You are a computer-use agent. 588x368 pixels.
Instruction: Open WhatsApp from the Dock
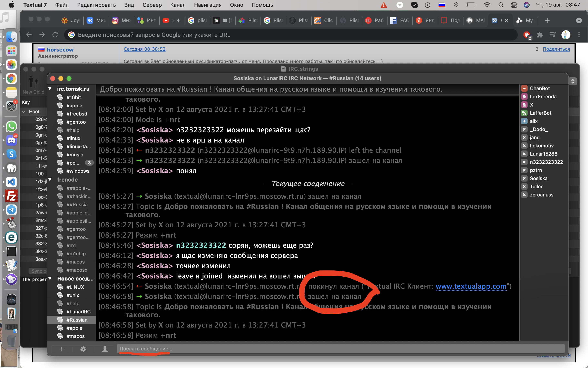coord(11,127)
